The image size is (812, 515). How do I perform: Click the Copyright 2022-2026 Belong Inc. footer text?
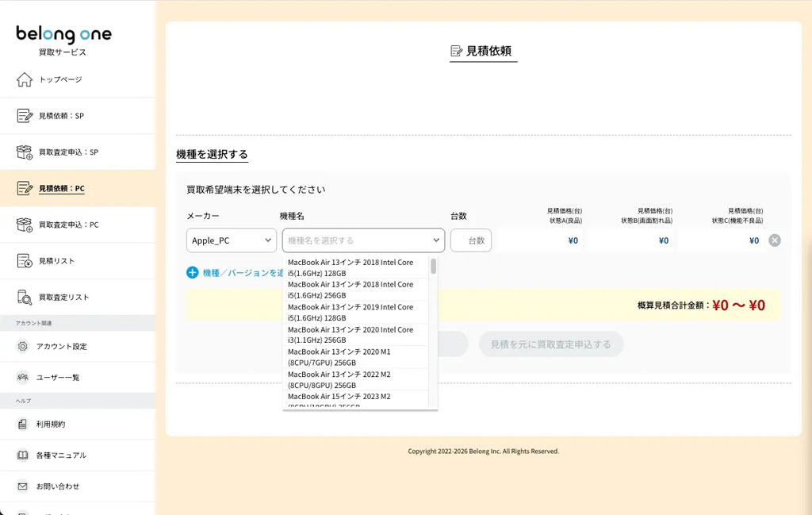pos(483,452)
